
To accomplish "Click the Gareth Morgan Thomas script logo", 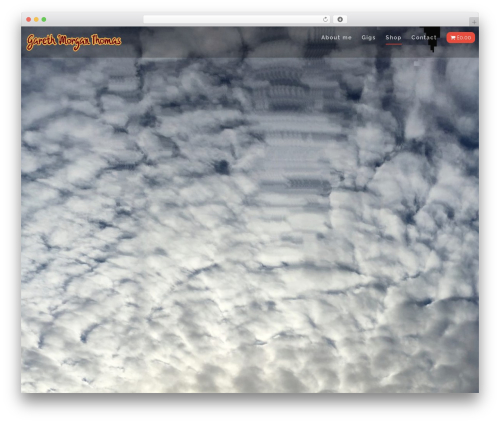I will click(x=74, y=42).
